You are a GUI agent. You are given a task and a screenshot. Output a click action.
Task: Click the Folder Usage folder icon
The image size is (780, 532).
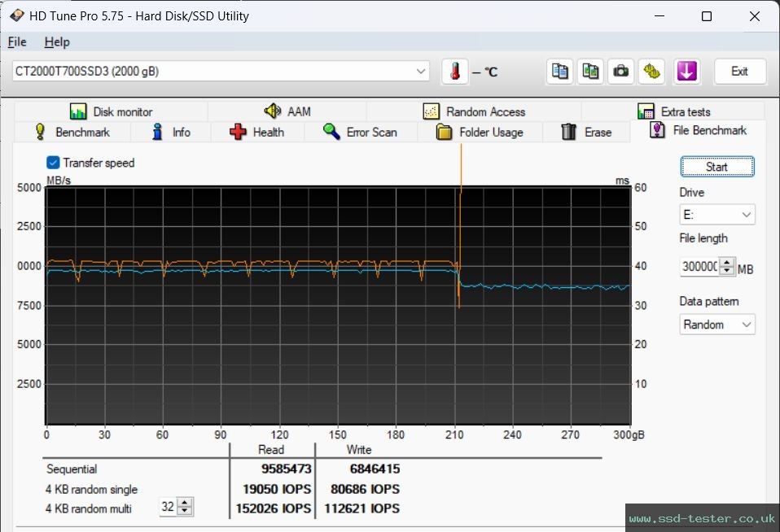[x=444, y=133]
